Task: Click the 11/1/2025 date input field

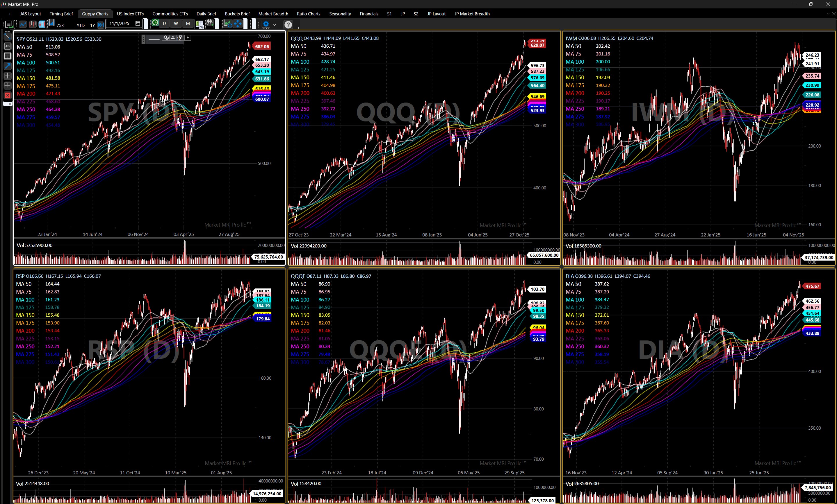Action: click(120, 24)
